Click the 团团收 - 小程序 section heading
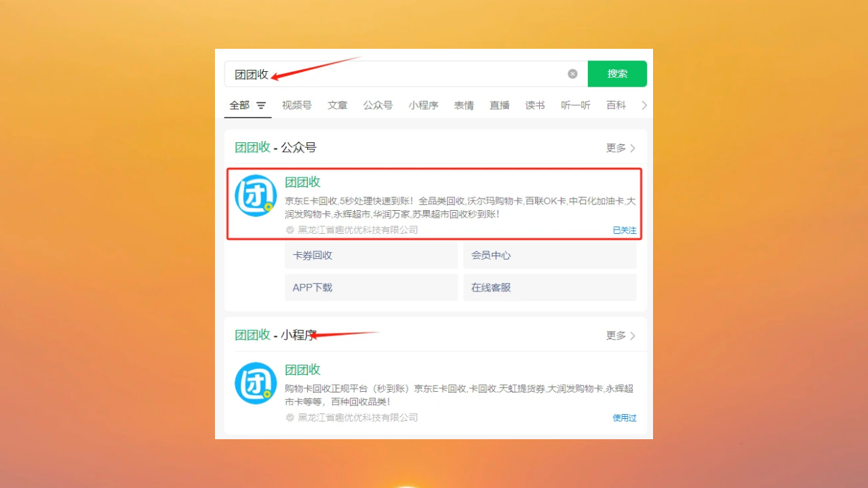 [275, 335]
